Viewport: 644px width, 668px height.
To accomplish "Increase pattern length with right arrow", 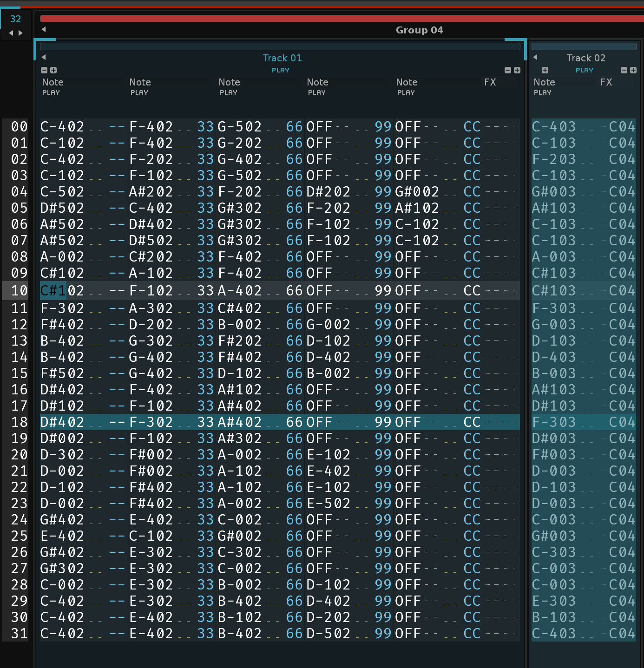I will tap(20, 33).
